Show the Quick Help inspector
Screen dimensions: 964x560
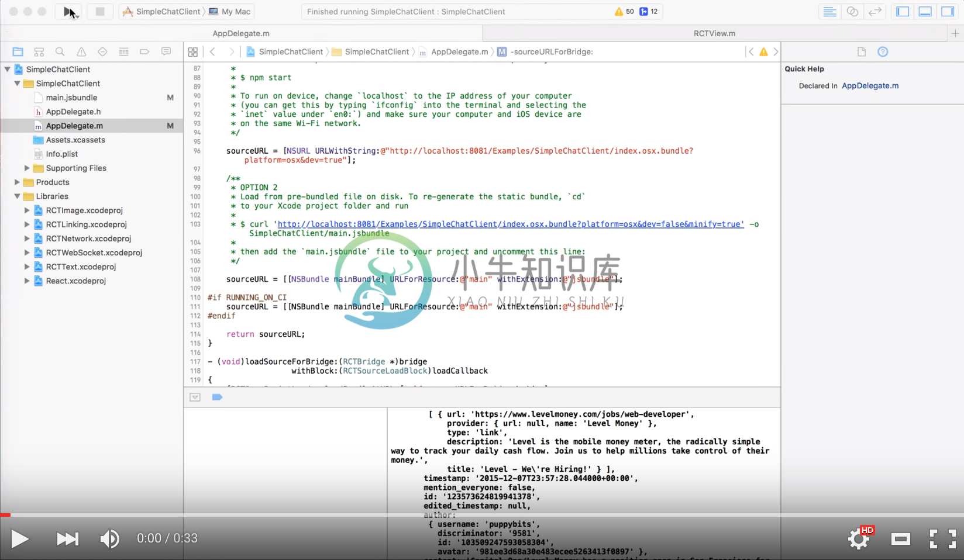(883, 52)
